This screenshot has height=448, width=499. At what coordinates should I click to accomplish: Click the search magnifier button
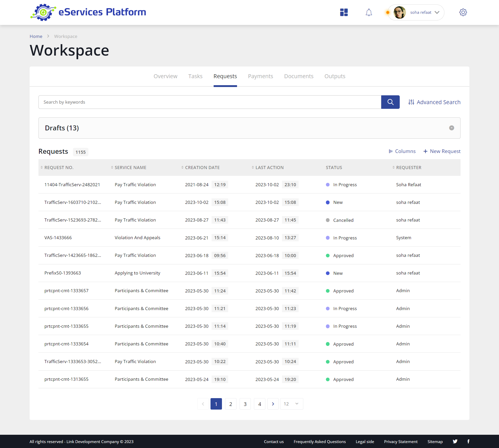point(390,102)
